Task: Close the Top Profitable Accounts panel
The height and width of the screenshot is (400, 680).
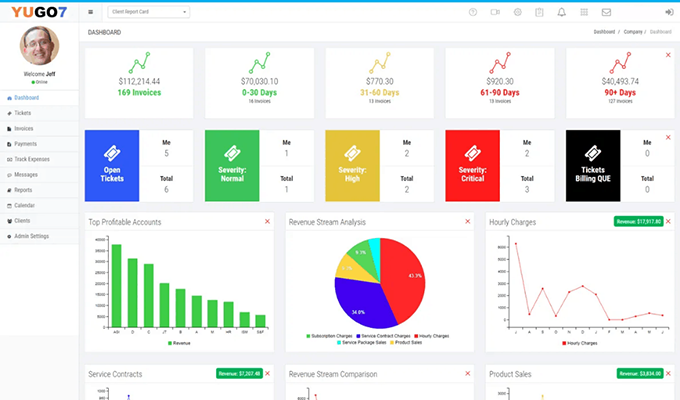Action: pyautogui.click(x=267, y=221)
